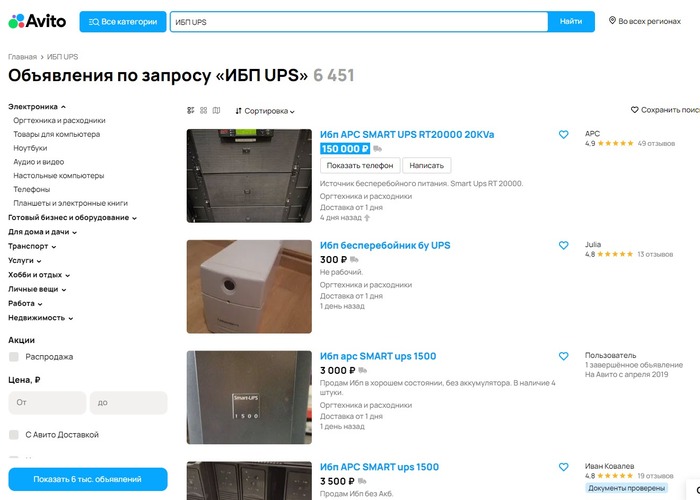Collapse the Электроника category
Screen dimensions: 700x500
pyautogui.click(x=37, y=107)
